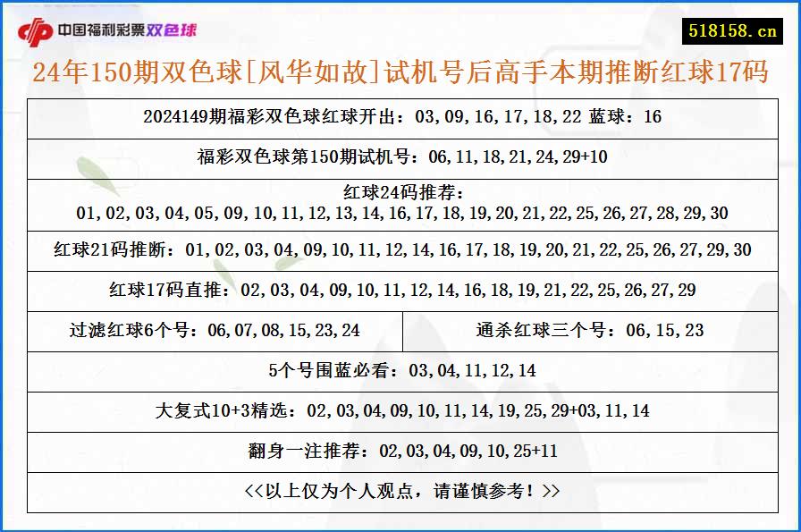Click the disclaimer 以上仅为个人观点 link
Screen dimensions: 801x532
(400, 492)
